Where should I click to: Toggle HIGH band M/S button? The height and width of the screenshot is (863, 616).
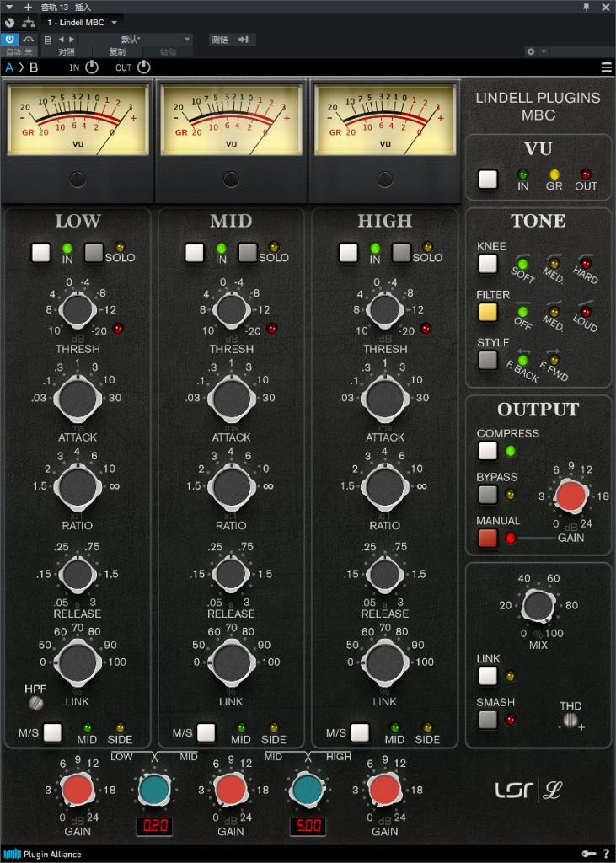point(360,732)
